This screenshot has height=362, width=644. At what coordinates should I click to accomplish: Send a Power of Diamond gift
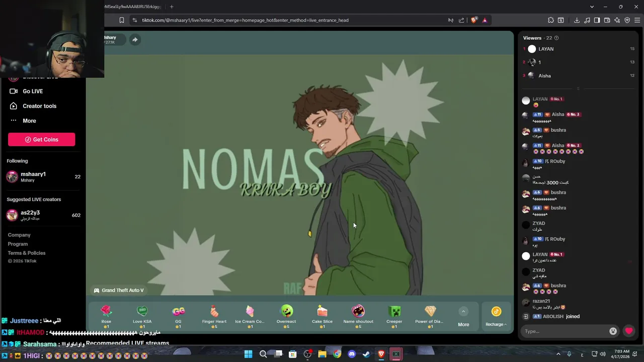(430, 316)
